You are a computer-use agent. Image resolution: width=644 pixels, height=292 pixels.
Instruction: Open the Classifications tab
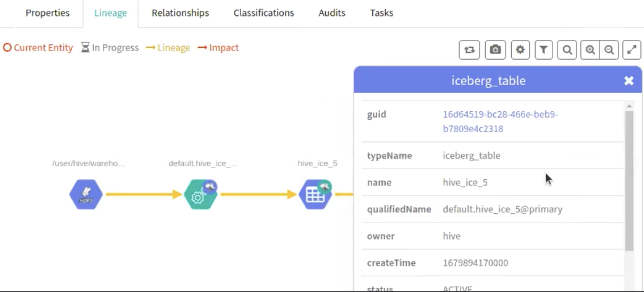[x=264, y=13]
